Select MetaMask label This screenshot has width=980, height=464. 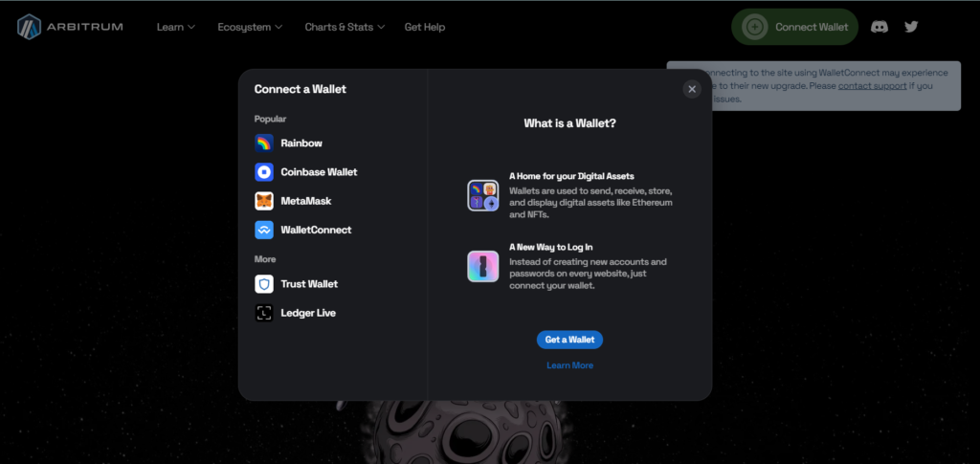coord(305,201)
